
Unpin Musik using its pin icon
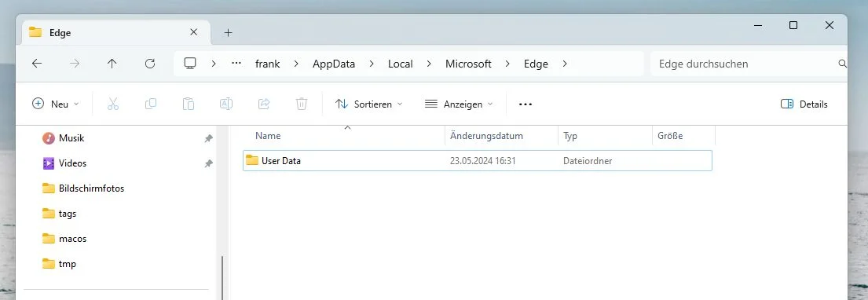tap(208, 138)
